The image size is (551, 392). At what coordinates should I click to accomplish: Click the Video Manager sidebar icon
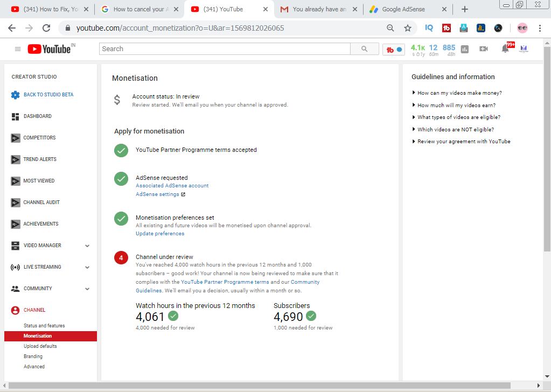pos(15,246)
